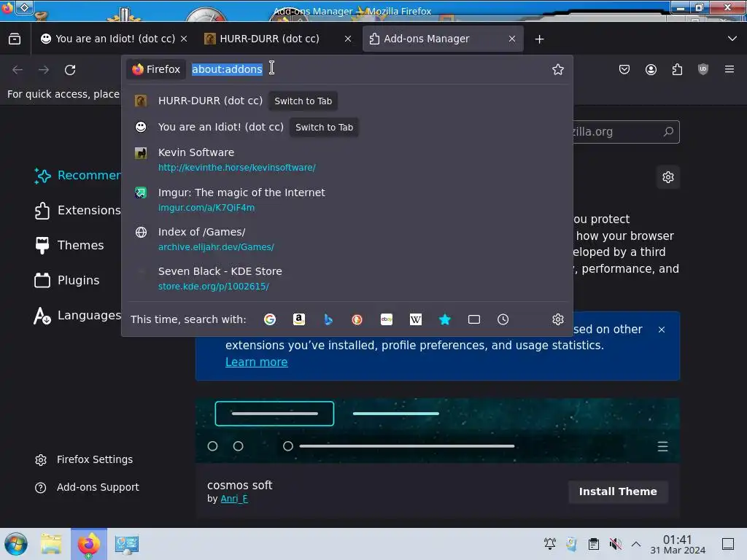Open the Extensions toolbar icon
This screenshot has height=560, width=747.
point(677,69)
